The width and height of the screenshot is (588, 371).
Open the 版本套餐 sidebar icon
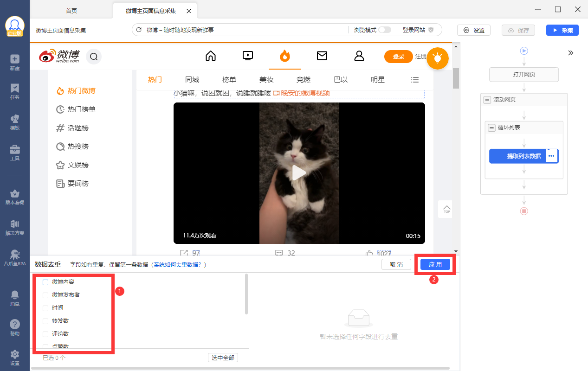click(15, 197)
